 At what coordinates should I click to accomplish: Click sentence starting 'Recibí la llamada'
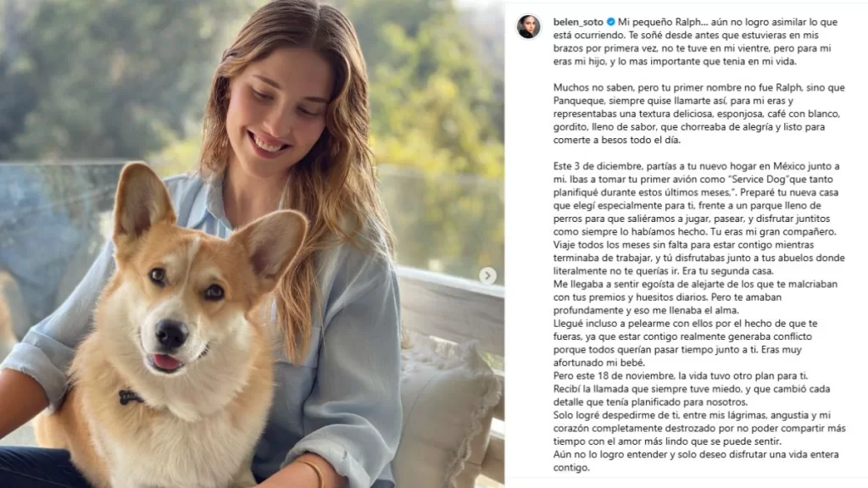tap(692, 396)
